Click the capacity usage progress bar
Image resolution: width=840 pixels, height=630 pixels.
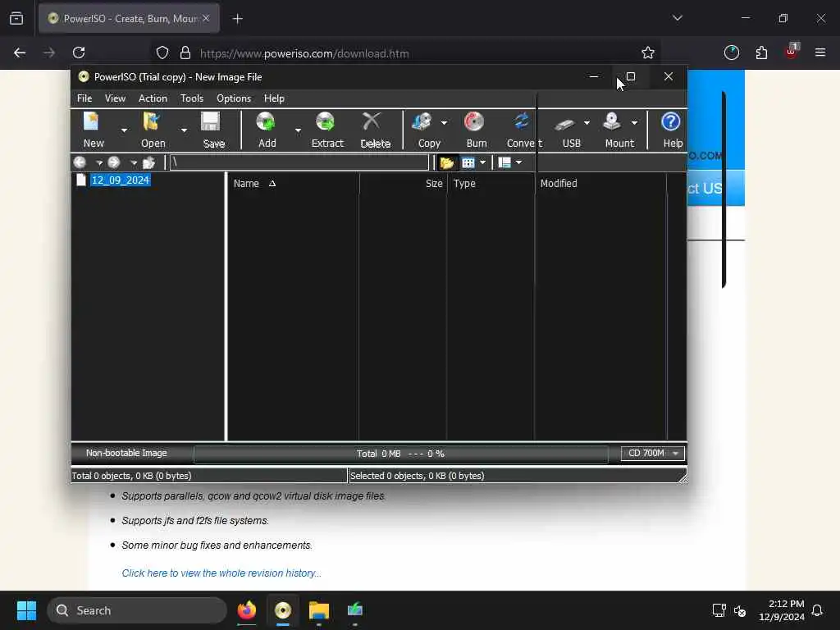400,454
